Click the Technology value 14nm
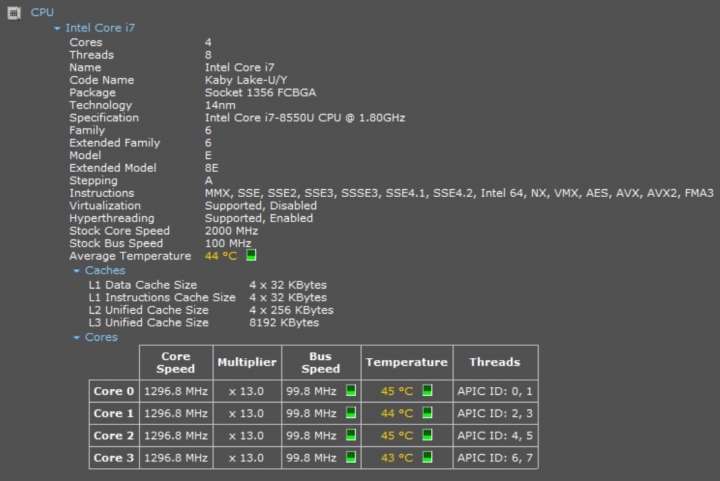 tap(220, 105)
